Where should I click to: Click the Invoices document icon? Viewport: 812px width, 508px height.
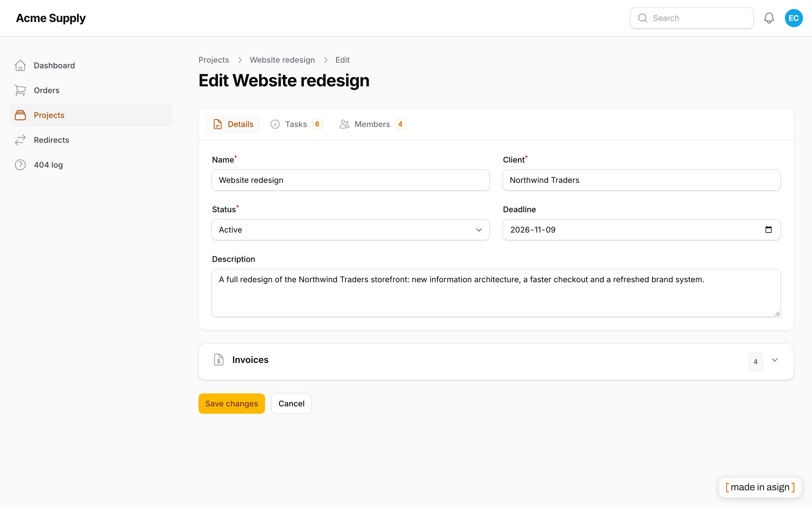pos(219,360)
